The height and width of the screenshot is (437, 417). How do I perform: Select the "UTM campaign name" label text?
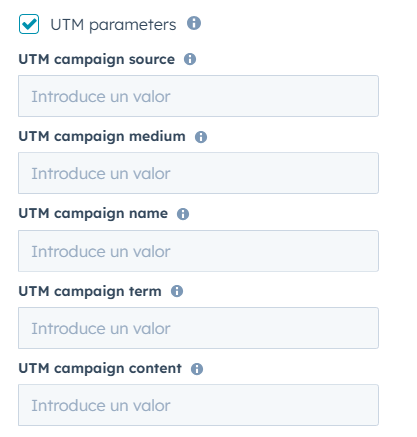coord(93,214)
